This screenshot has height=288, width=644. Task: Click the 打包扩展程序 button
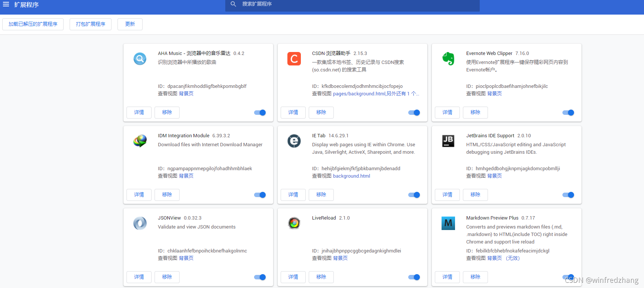coord(91,24)
